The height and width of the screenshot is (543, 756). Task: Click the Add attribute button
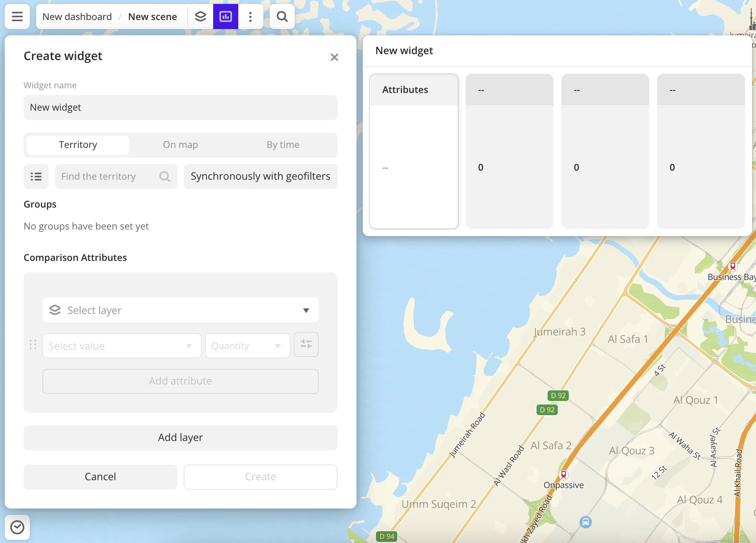[x=180, y=381]
